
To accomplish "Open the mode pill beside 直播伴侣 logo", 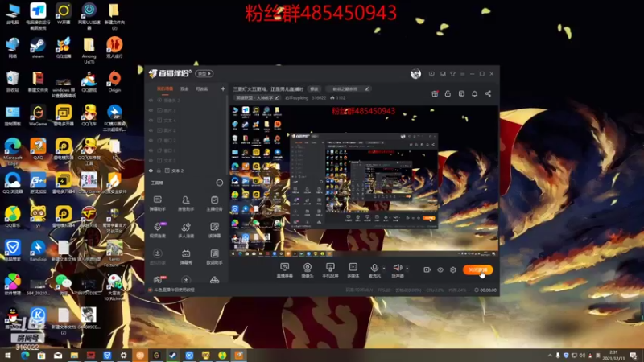I will click(204, 73).
